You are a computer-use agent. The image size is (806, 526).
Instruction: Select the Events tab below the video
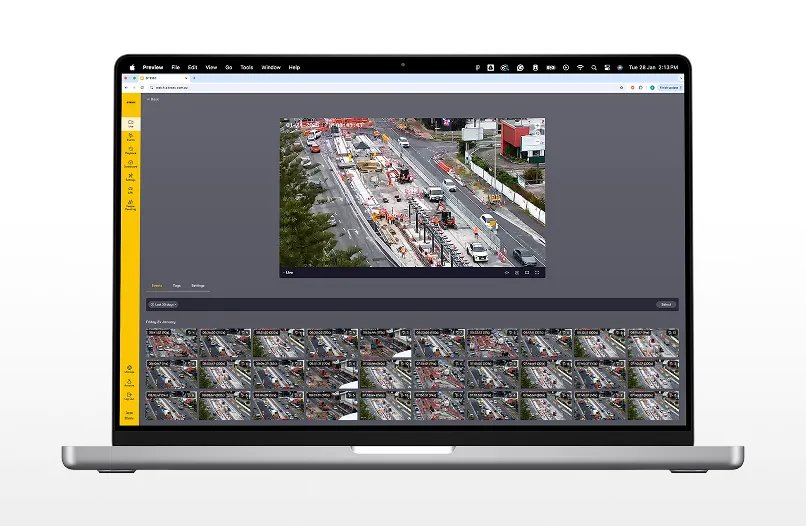point(156,286)
